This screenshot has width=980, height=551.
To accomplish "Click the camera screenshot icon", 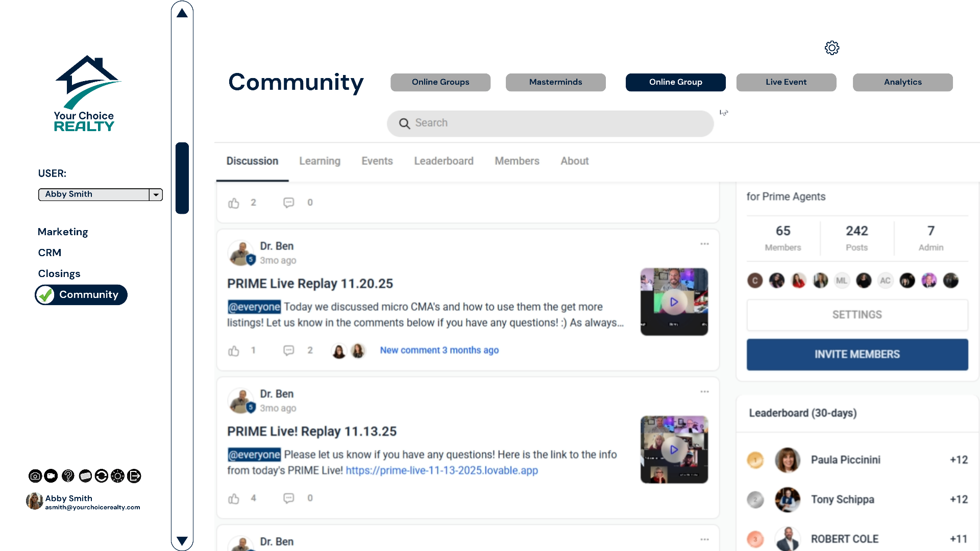I will click(35, 476).
